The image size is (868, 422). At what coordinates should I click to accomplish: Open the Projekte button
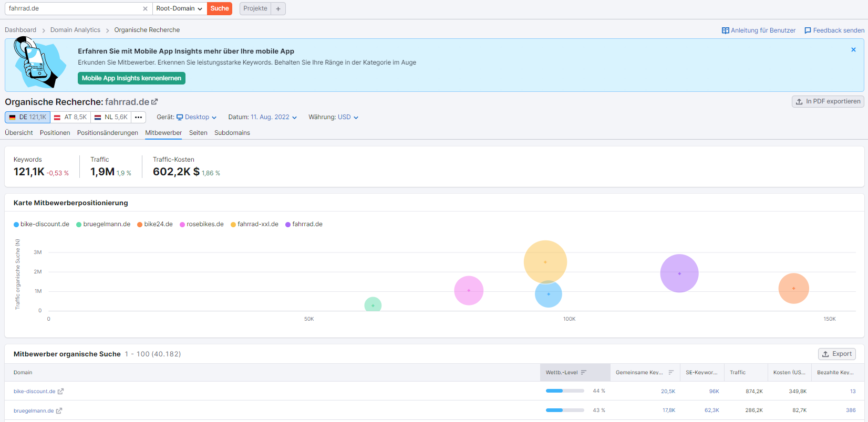[255, 8]
